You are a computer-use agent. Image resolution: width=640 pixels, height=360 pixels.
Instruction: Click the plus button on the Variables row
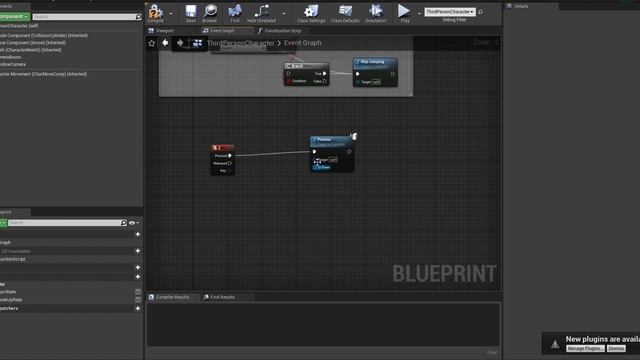click(138, 277)
